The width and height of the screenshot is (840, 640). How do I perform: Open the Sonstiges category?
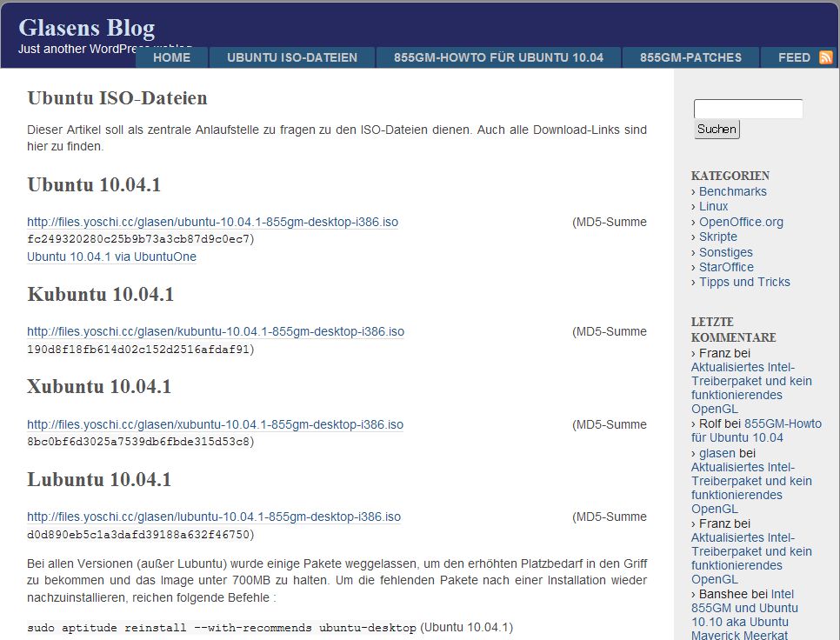click(x=725, y=252)
